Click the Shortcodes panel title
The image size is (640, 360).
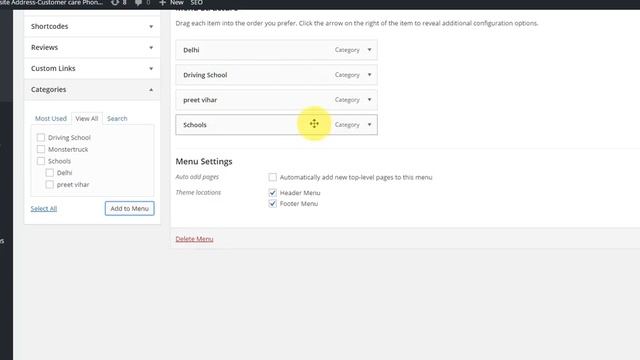coord(49,27)
